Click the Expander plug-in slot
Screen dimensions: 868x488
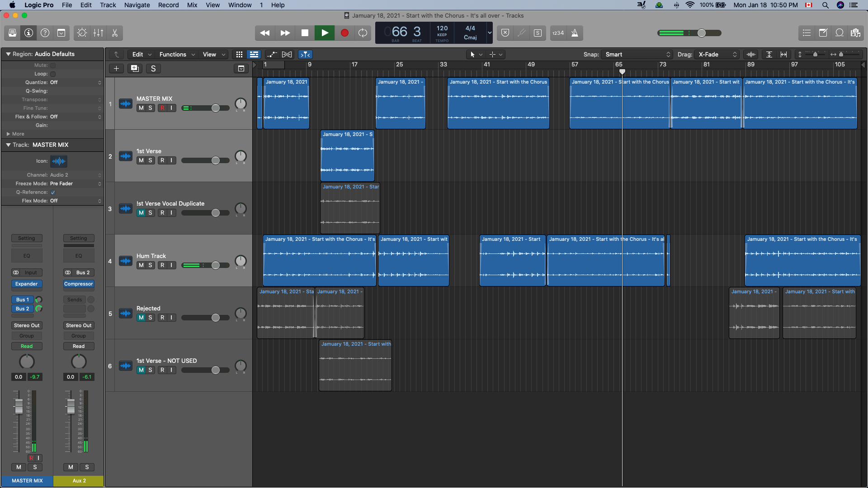(27, 284)
